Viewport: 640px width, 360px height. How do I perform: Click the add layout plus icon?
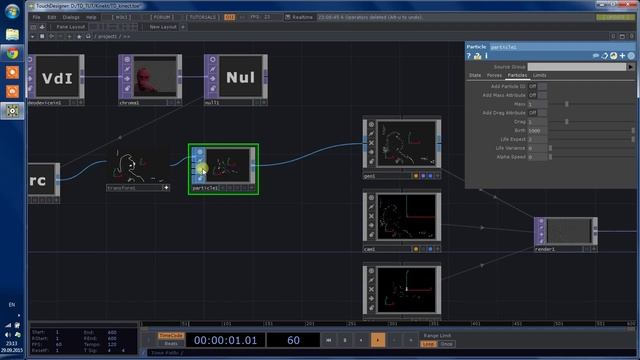183,27
